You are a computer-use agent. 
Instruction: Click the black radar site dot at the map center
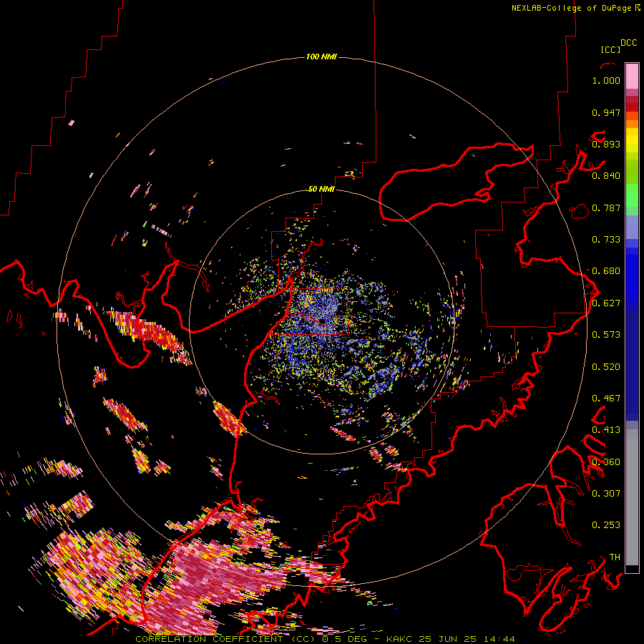[322, 321]
